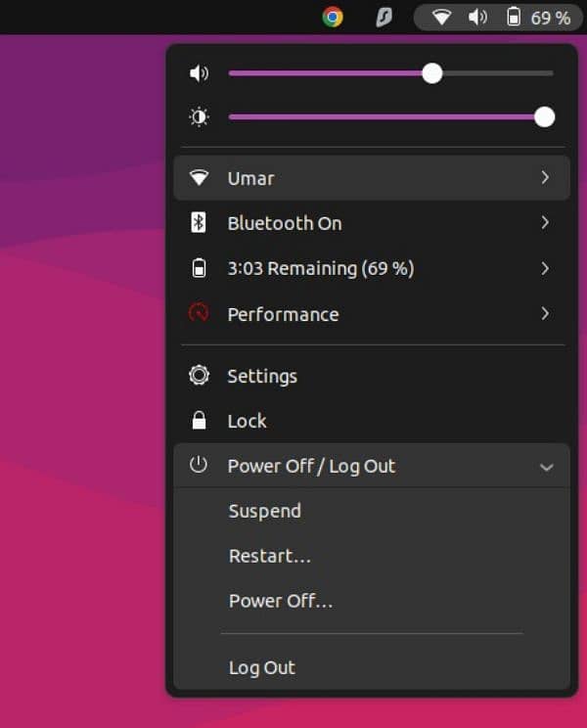Image resolution: width=587 pixels, height=728 pixels.
Task: Click the speaker icon beside volume slider
Action: [200, 73]
